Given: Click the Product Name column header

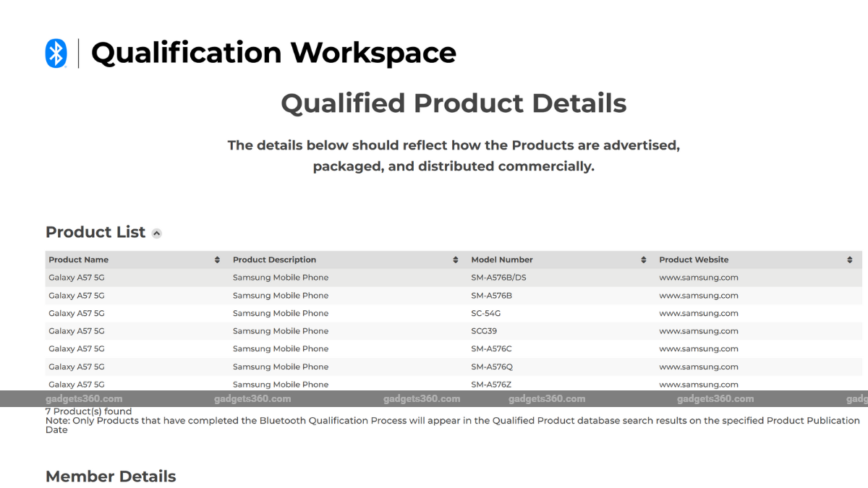Looking at the screenshot, I should [78, 260].
